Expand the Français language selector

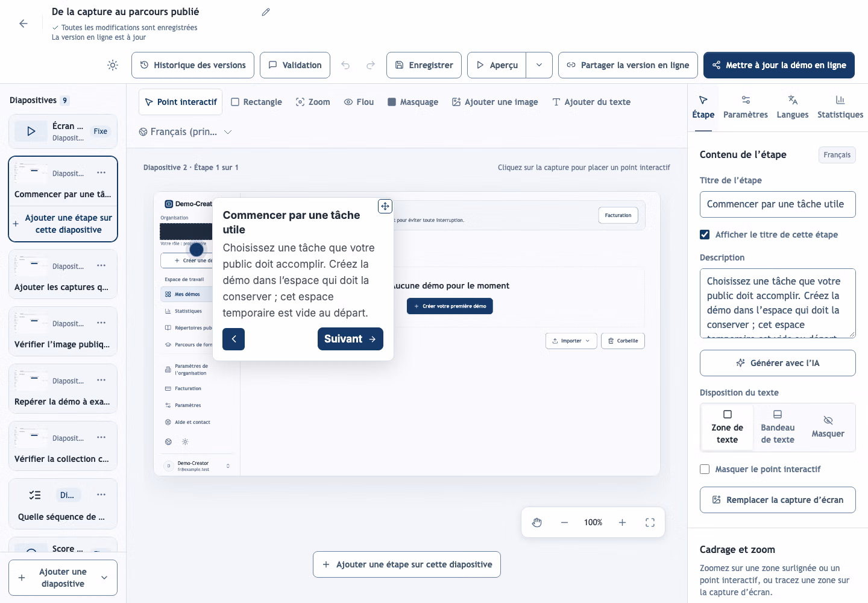click(x=185, y=131)
